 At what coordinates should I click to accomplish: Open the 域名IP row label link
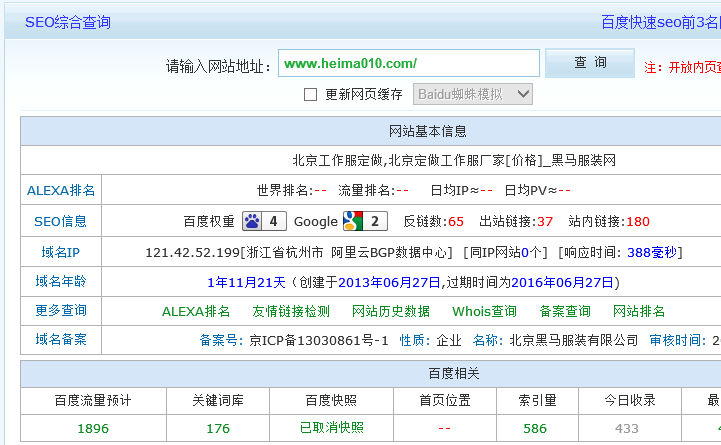point(61,252)
